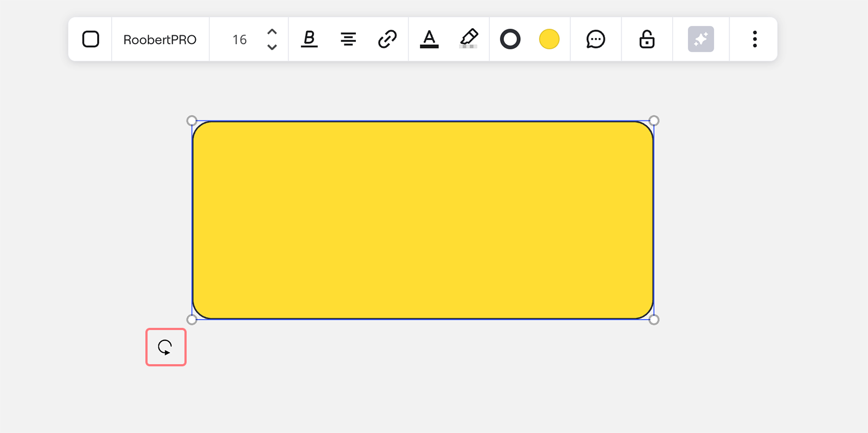Click the yellow fill color swatch
Viewport: 868px width, 433px height.
click(x=549, y=39)
